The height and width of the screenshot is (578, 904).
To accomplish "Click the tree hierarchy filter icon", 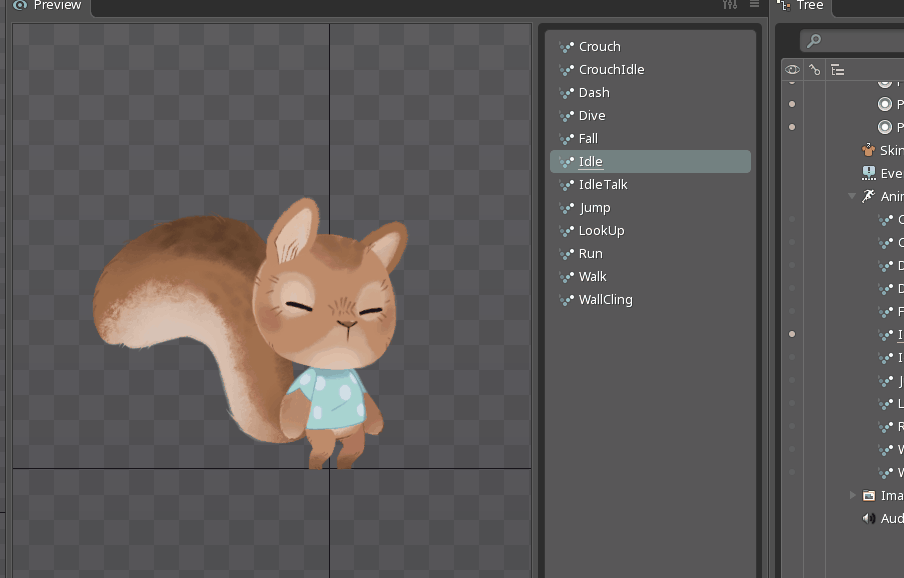I will (838, 70).
